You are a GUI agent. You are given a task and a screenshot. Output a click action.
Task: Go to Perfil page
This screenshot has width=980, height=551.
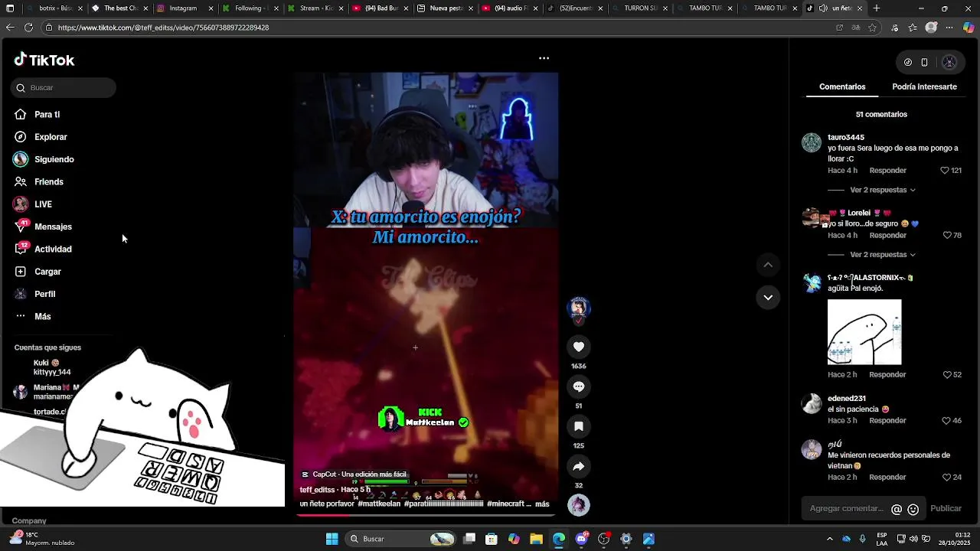[44, 294]
